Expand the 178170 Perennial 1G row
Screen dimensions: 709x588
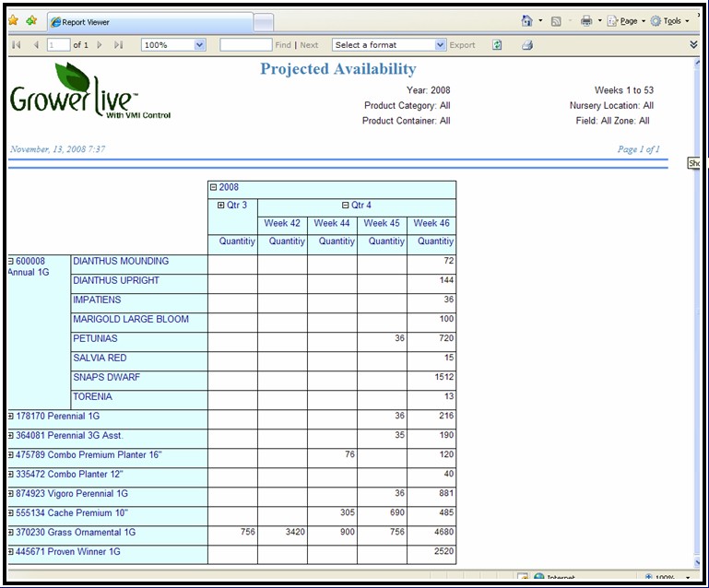(11, 417)
